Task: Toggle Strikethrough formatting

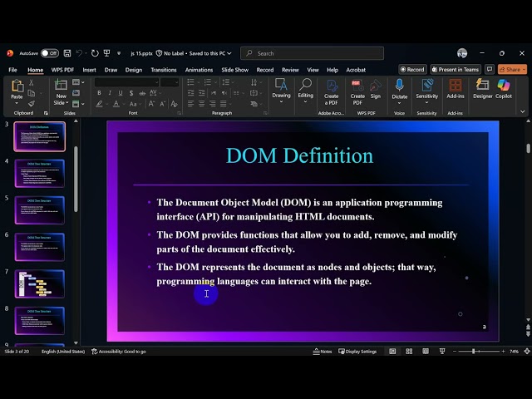Action: pyautogui.click(x=142, y=93)
